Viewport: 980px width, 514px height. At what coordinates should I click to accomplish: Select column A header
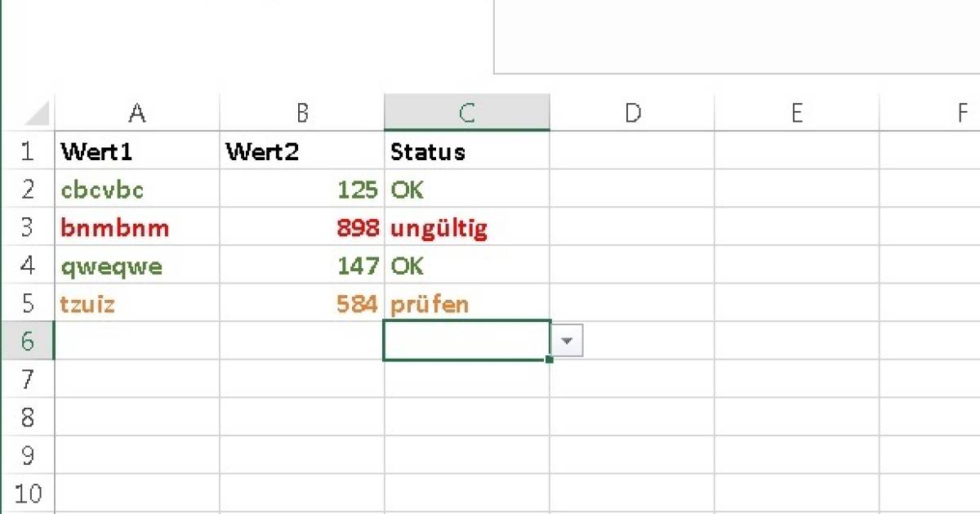coord(137,114)
